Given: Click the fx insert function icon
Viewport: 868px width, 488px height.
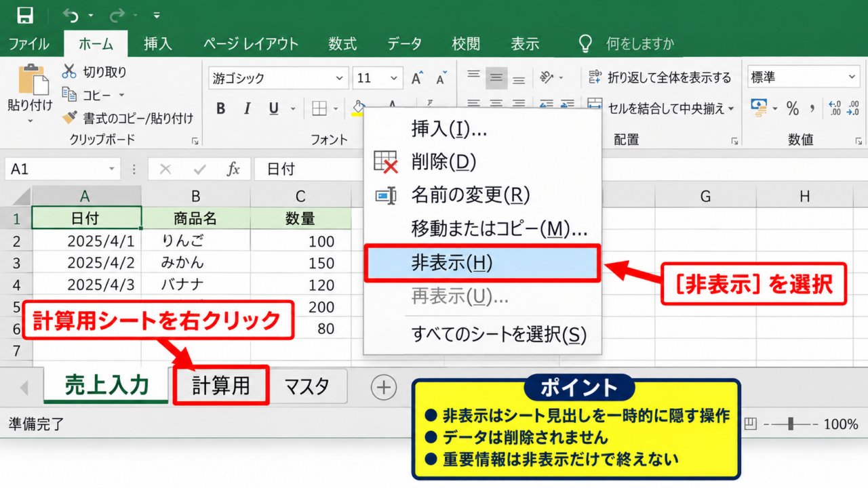Looking at the screenshot, I should [x=233, y=169].
